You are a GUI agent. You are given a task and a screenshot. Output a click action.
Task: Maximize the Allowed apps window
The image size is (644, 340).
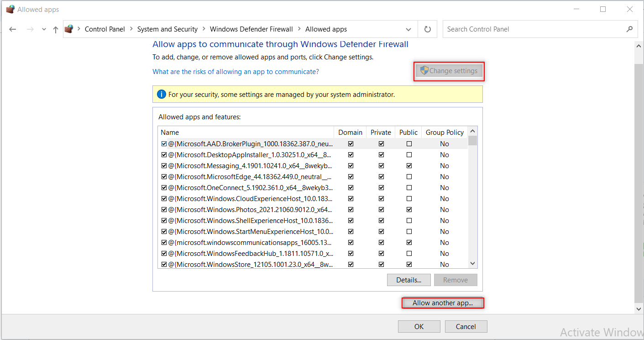coord(603,9)
